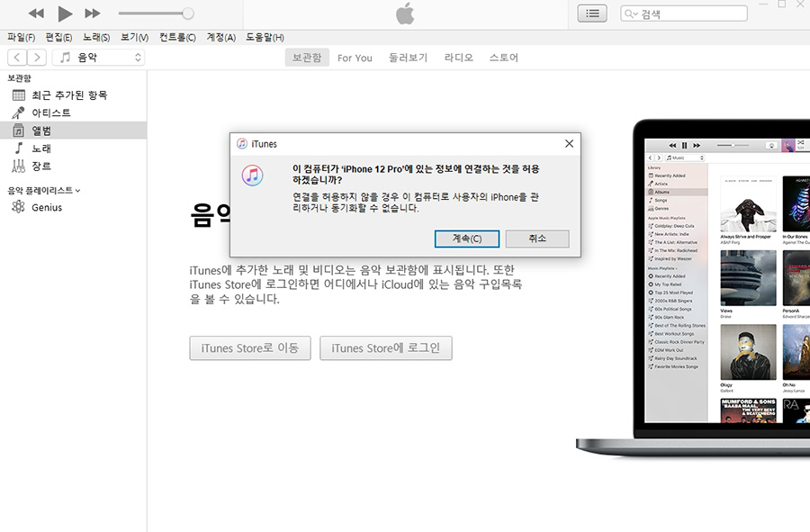Select 노래 in sidebar
This screenshot has height=532, width=810.
tap(74, 149)
